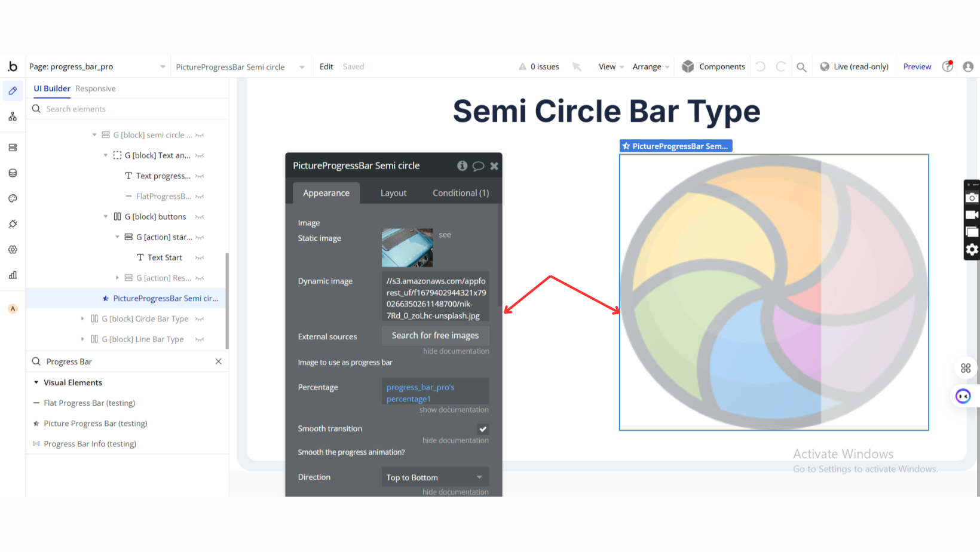Collapse the G [block] buttons tree node
Image resolution: width=980 pixels, height=552 pixels.
106,217
